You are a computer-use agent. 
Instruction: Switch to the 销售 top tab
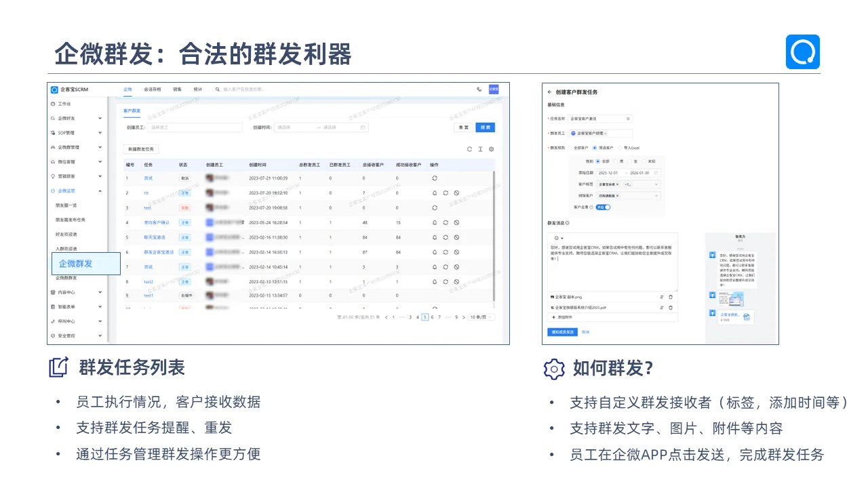pos(177,89)
